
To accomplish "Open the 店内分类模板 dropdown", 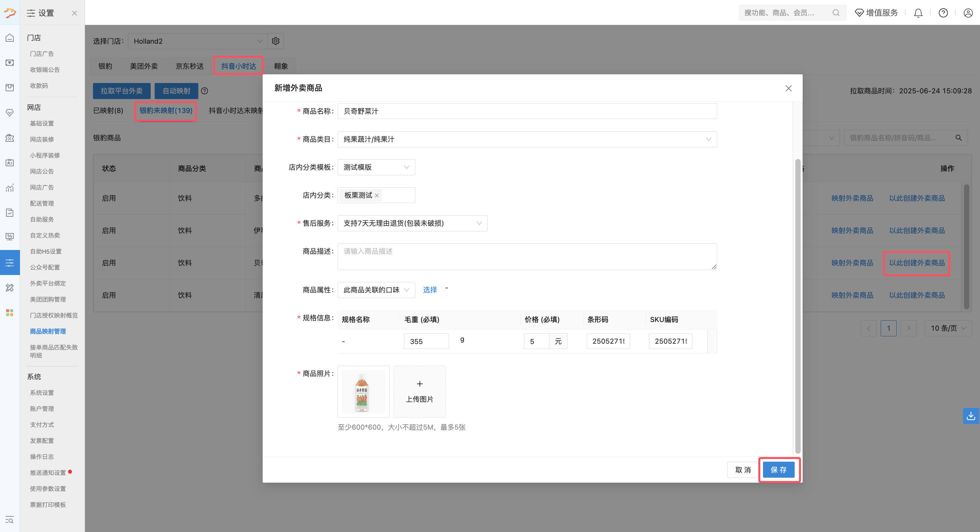I will pos(376,167).
